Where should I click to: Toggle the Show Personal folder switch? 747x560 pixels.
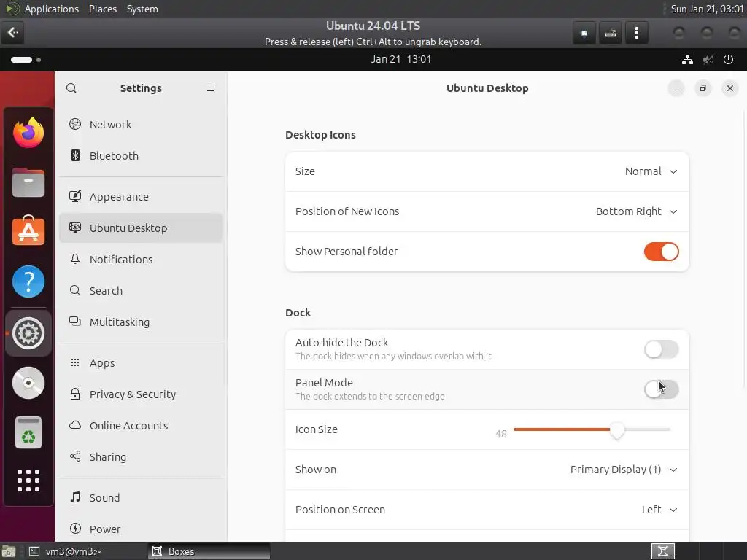pyautogui.click(x=661, y=252)
